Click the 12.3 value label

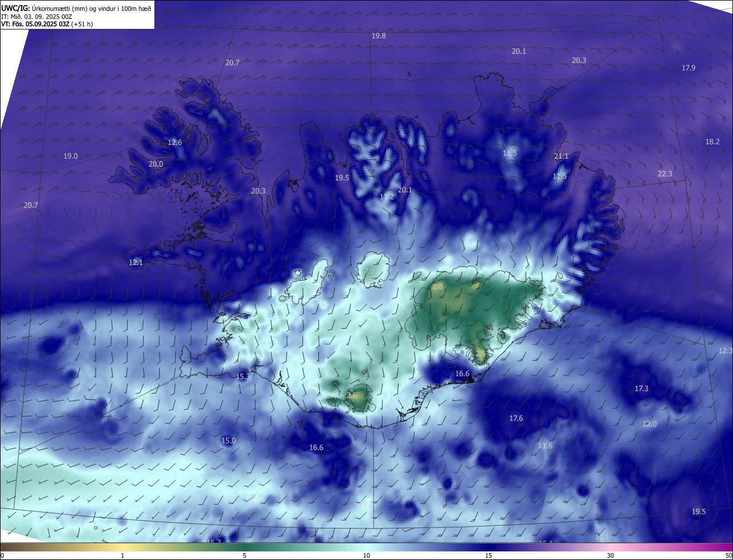(726, 350)
